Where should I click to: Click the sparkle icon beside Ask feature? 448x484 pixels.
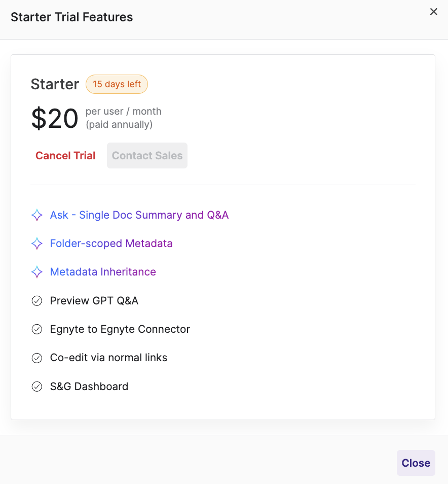point(36,215)
